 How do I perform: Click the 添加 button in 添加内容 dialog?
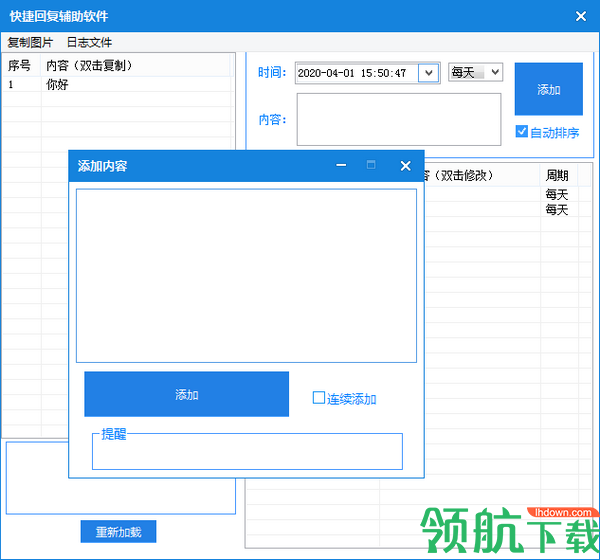(186, 394)
